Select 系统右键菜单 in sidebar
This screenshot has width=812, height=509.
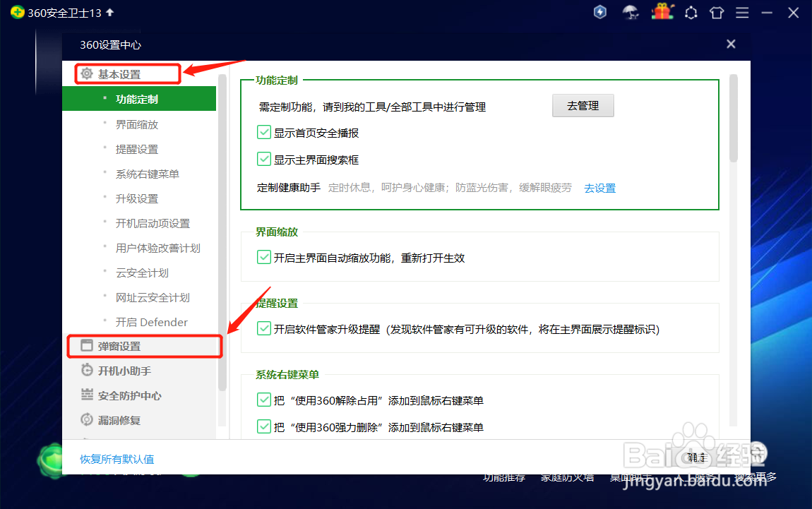(147, 174)
